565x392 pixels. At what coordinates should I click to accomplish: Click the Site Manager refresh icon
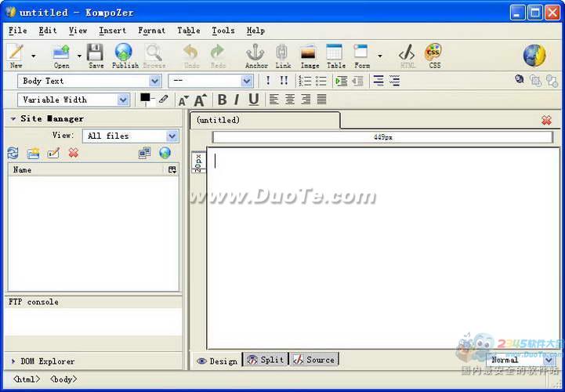13,153
